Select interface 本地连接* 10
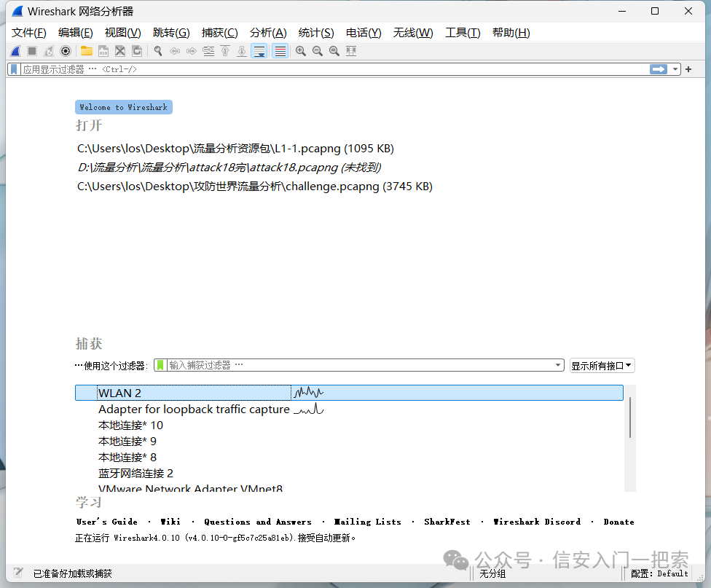This screenshot has width=711, height=588. [x=349, y=426]
